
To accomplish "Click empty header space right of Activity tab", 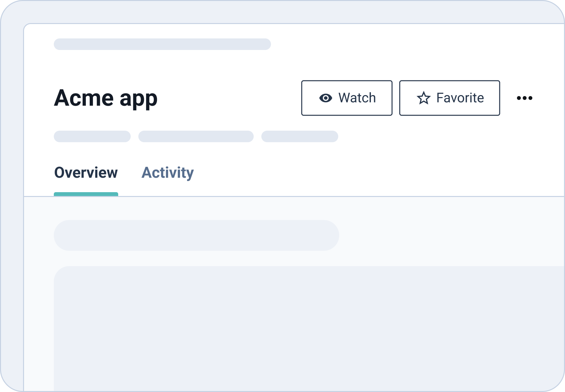I will (352, 173).
